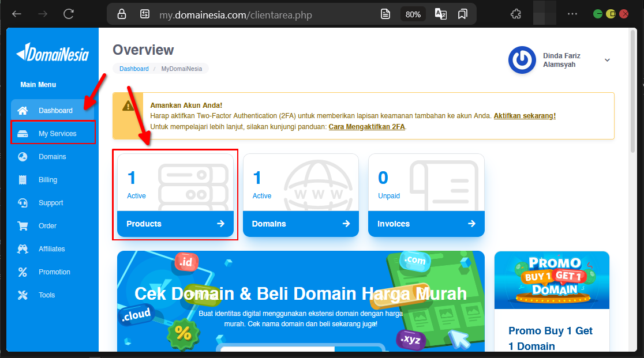Click the Promo Buy 1 Get 1 Domain image

(552, 280)
